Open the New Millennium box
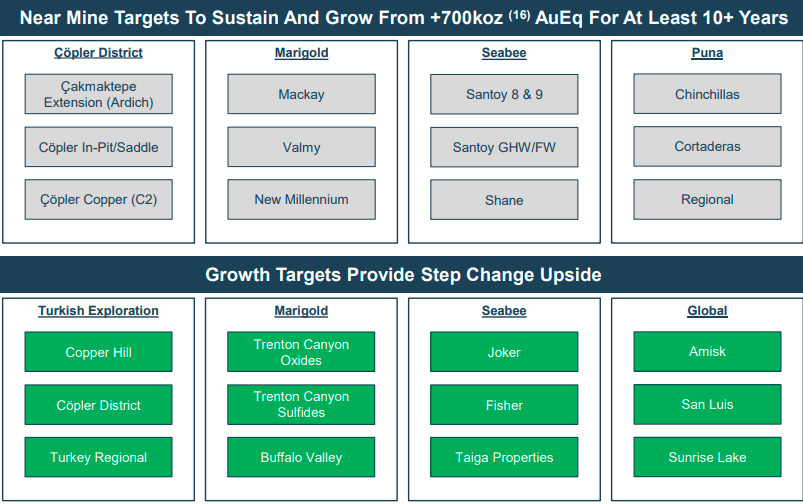Viewport: 803px width, 504px height. pos(301,200)
